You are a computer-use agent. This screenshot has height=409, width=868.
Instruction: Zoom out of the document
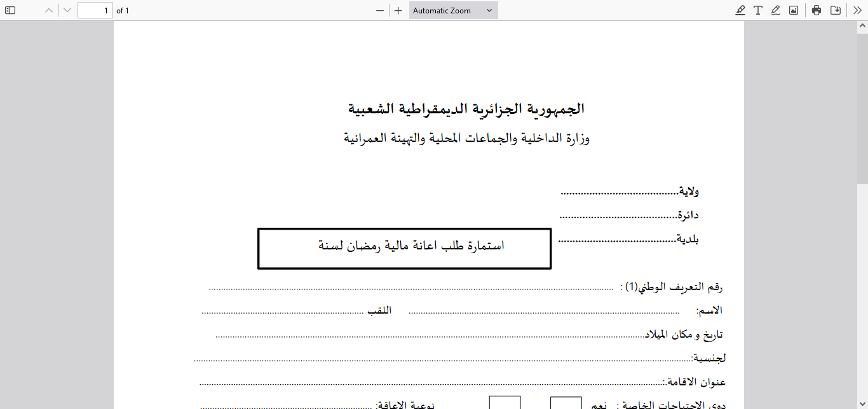(379, 10)
